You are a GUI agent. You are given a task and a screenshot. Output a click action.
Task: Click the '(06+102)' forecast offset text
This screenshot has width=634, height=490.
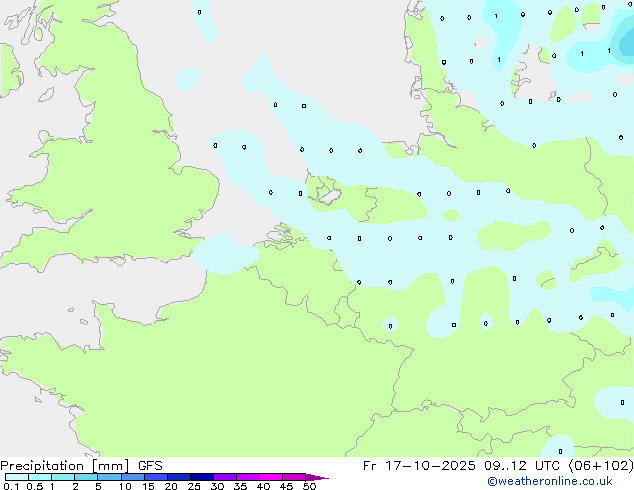point(601,466)
